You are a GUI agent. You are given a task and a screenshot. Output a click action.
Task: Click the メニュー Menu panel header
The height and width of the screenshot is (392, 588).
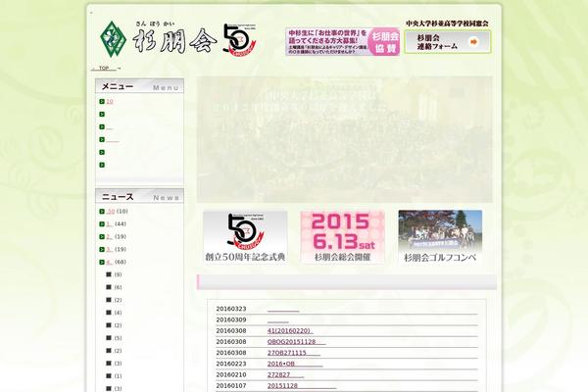[x=139, y=86]
